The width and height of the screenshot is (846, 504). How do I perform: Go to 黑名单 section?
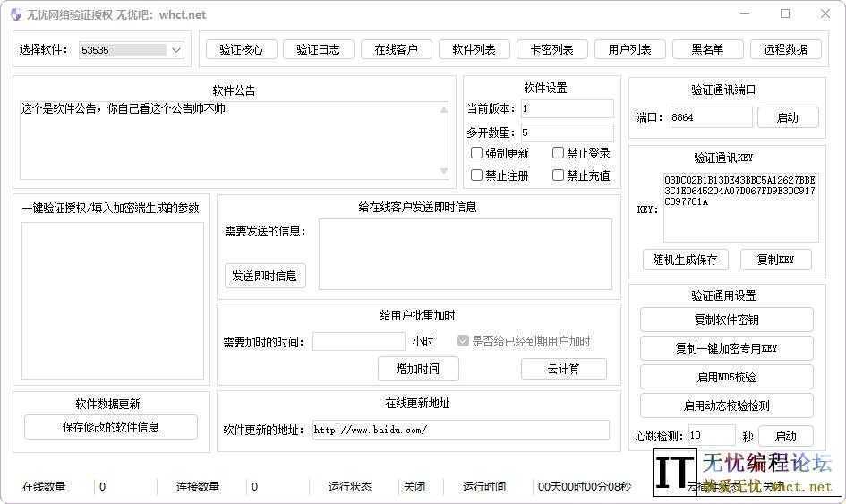(707, 50)
